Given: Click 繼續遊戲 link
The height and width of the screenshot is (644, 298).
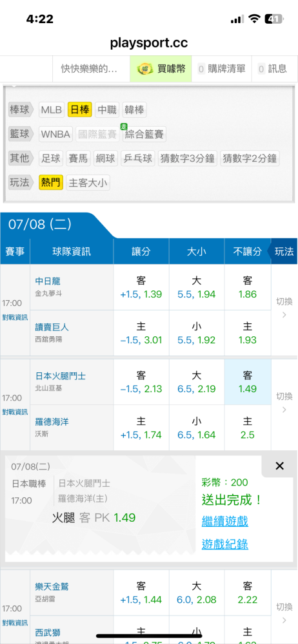Looking at the screenshot, I should [225, 522].
